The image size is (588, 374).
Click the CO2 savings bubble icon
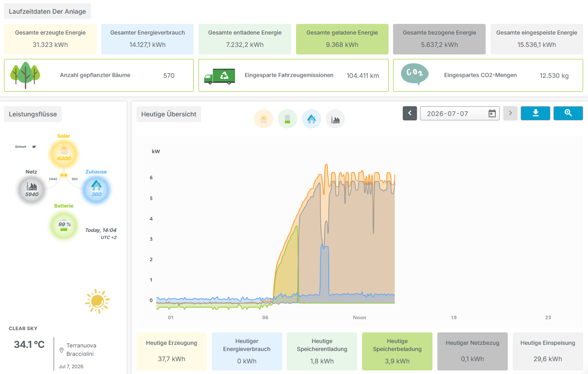coord(415,74)
